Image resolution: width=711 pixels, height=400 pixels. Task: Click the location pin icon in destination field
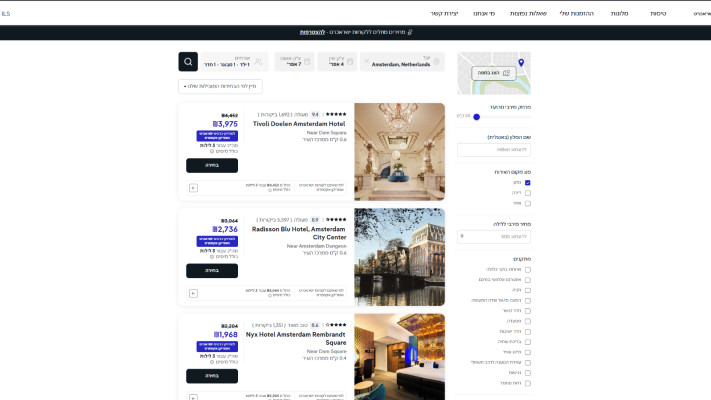tap(437, 61)
